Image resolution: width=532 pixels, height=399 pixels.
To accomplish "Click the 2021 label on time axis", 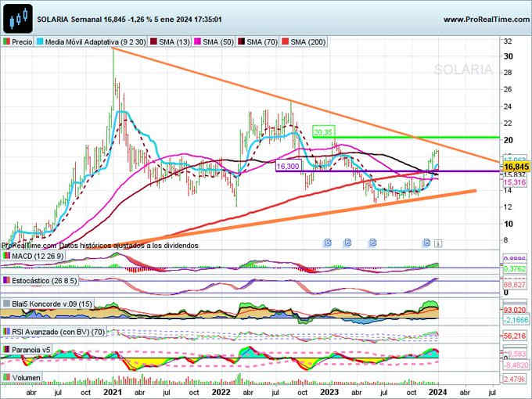I will 113,392.
